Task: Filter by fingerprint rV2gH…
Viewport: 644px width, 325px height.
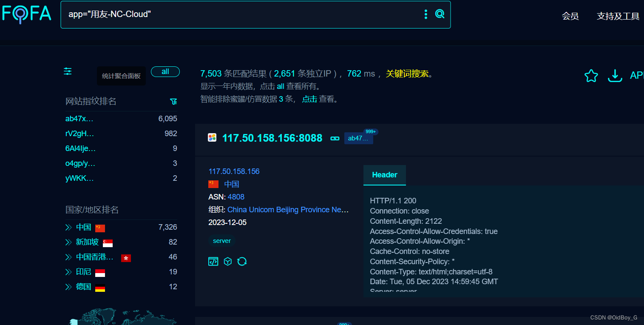Action: tap(80, 134)
